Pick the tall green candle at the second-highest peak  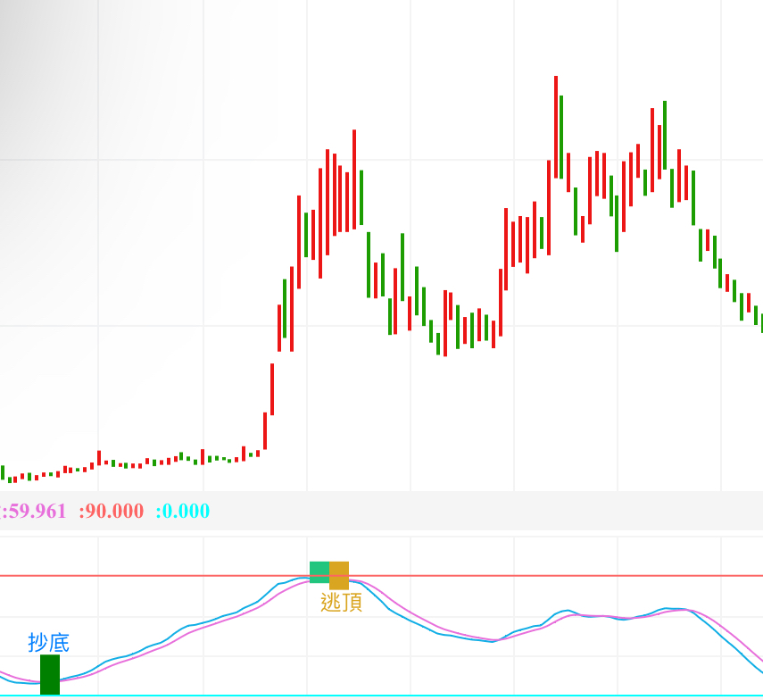pyautogui.click(x=665, y=134)
